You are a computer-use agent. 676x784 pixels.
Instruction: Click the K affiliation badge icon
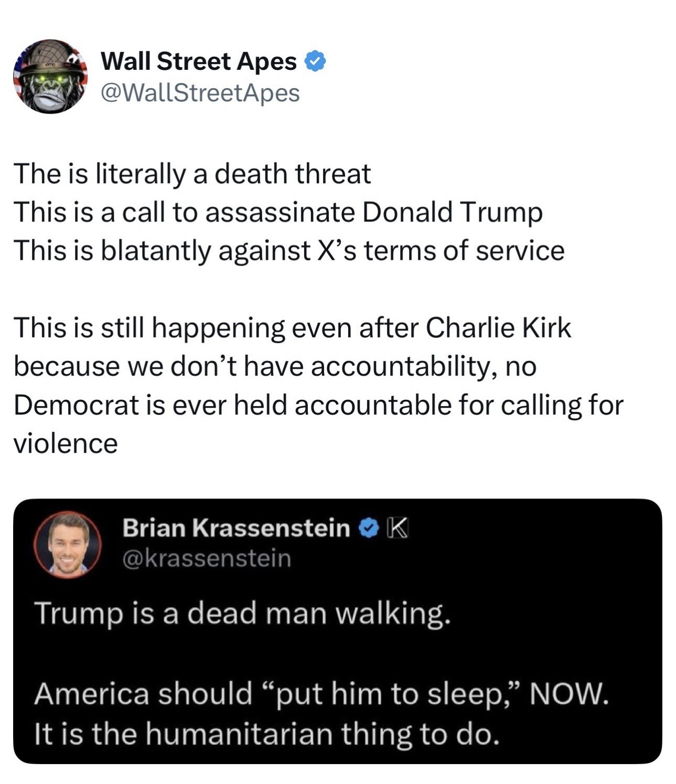(397, 528)
